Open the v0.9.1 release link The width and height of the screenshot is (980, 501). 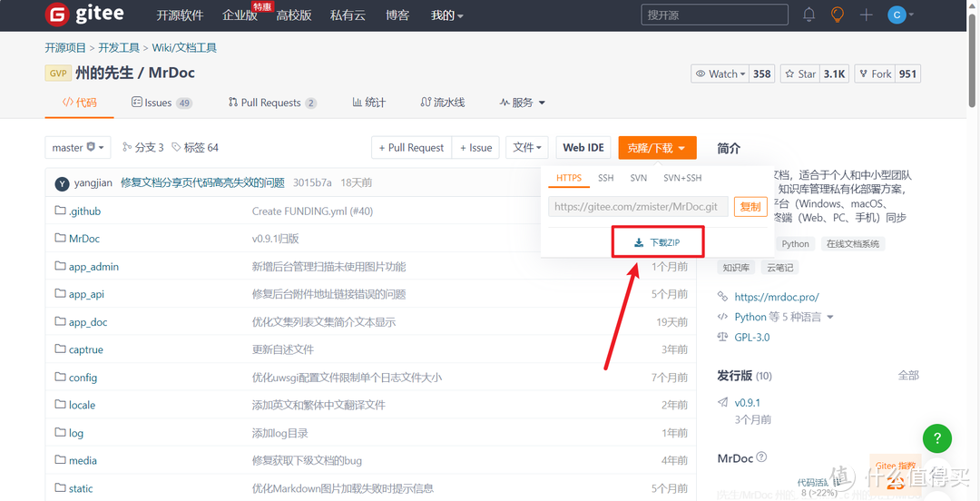pyautogui.click(x=747, y=403)
